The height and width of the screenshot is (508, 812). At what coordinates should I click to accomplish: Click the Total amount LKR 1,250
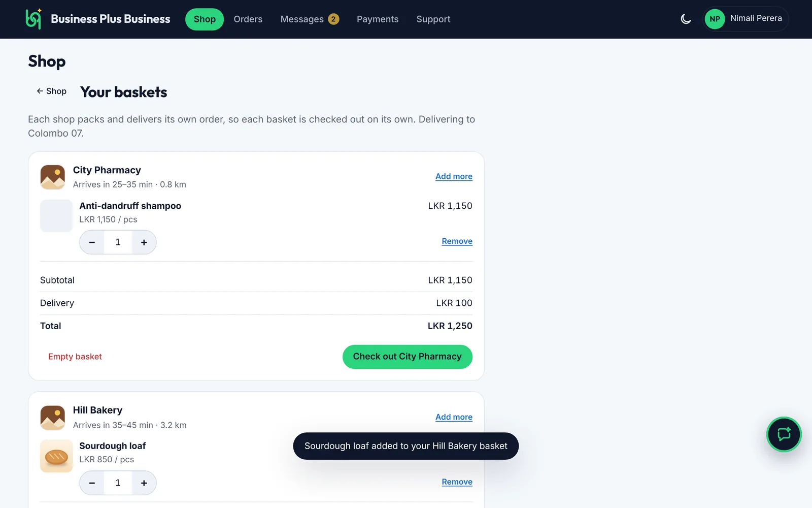tap(450, 326)
